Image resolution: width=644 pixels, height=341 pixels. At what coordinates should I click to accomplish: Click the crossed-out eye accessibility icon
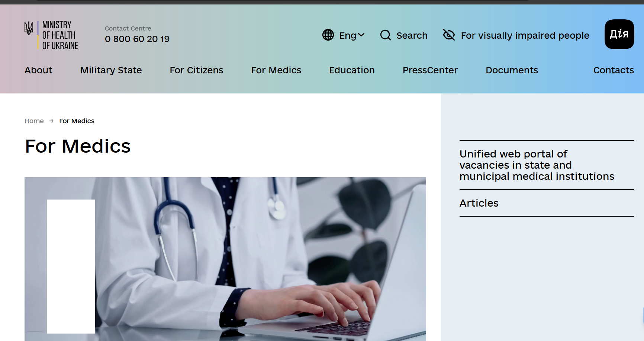point(449,35)
